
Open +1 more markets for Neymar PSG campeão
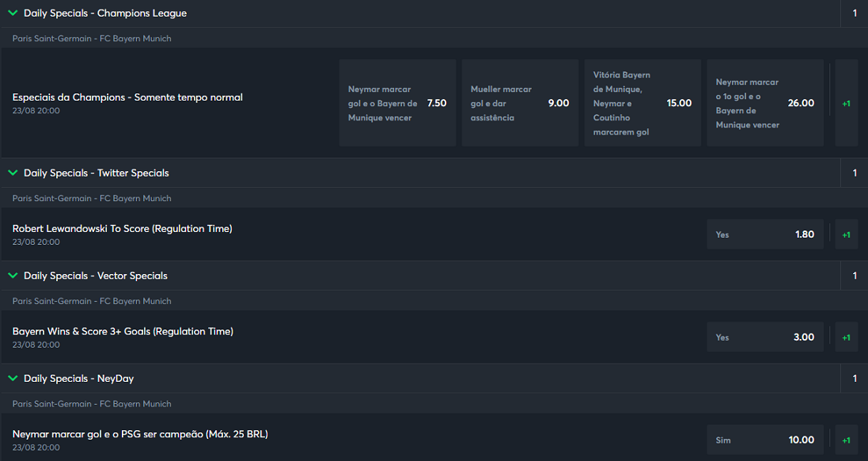847,440
